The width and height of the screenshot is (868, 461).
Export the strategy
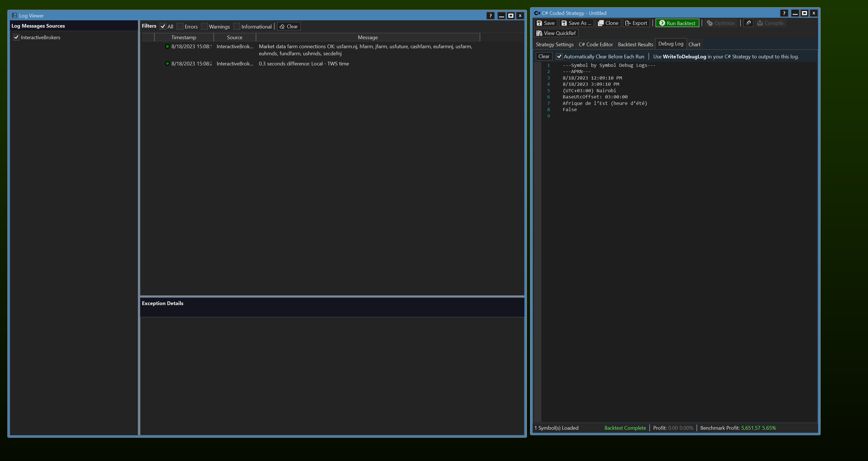click(636, 23)
